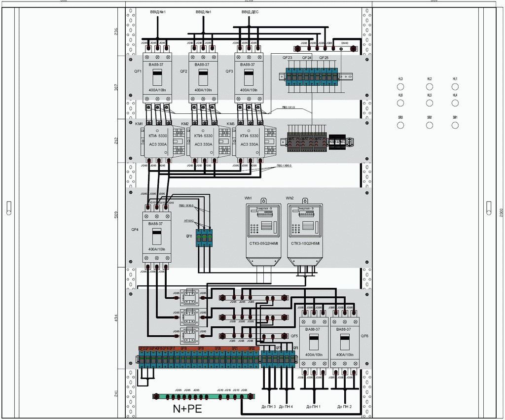This screenshot has height=420, width=505.
Task: Select the QF3 BA88-37 circuit breaker
Action: coord(249,78)
